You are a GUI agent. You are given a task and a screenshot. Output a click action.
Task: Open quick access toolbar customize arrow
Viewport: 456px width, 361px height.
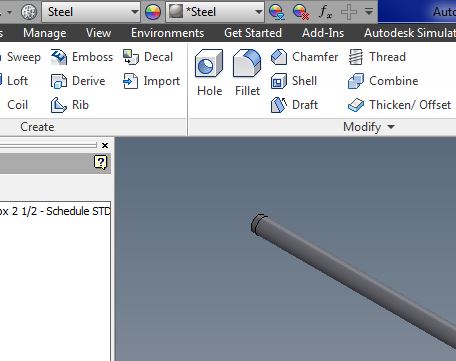coord(369,12)
